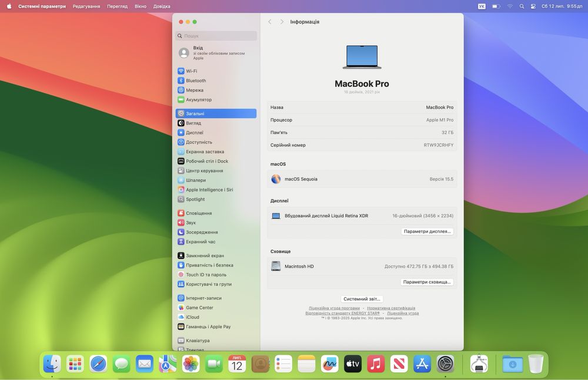
Task: Open Launchpad from the Dock
Action: coord(75,364)
